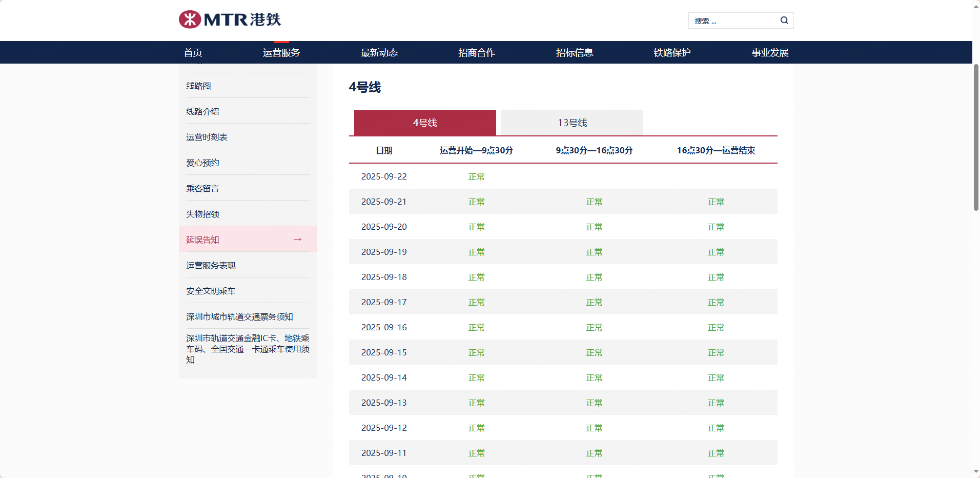The height and width of the screenshot is (478, 980).
Task: Open the 运营服务 menu
Action: (x=280, y=52)
